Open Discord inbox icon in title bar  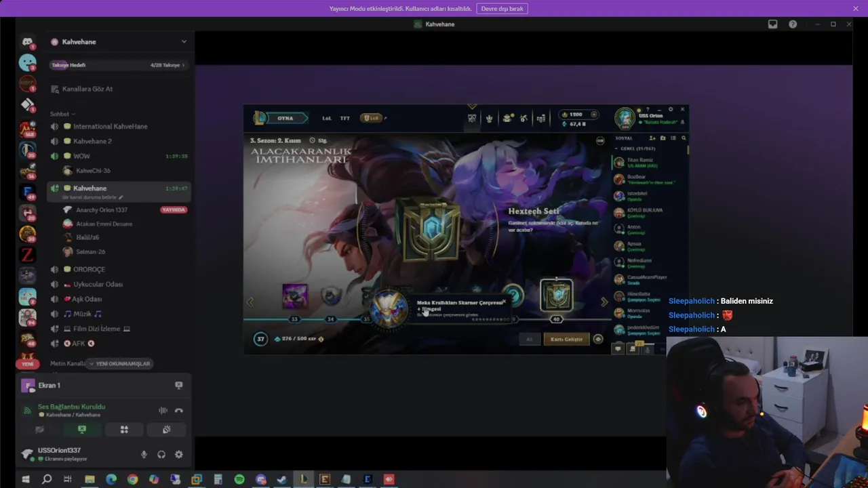(x=772, y=24)
